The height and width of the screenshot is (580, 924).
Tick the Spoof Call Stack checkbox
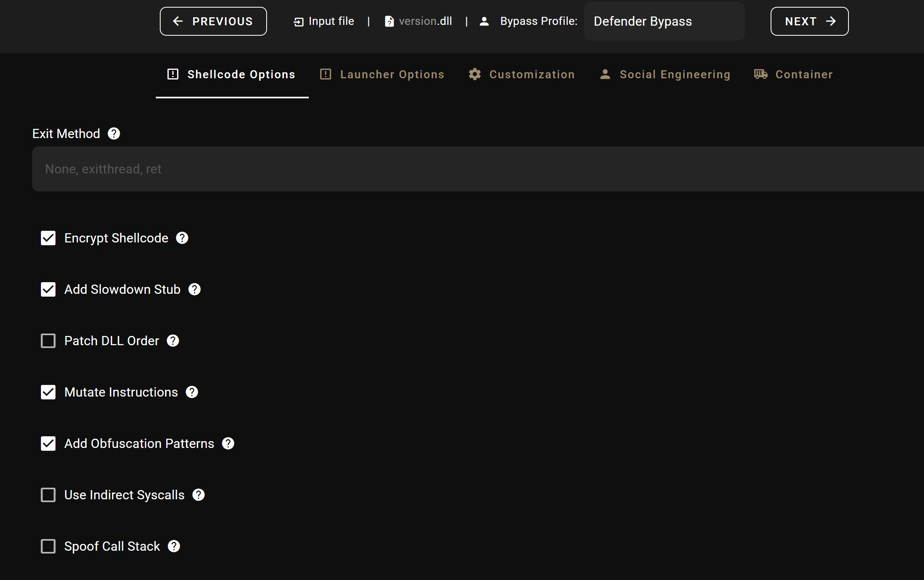pyautogui.click(x=48, y=546)
